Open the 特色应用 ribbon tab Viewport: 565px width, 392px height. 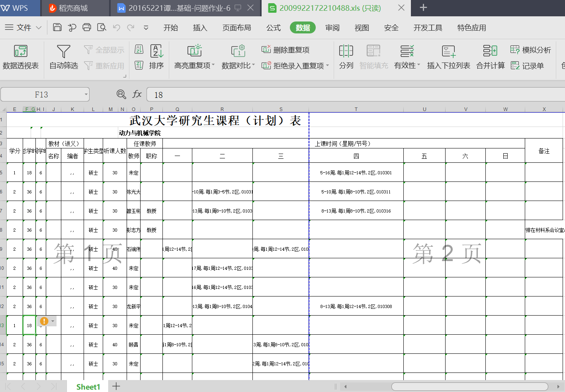pyautogui.click(x=472, y=27)
